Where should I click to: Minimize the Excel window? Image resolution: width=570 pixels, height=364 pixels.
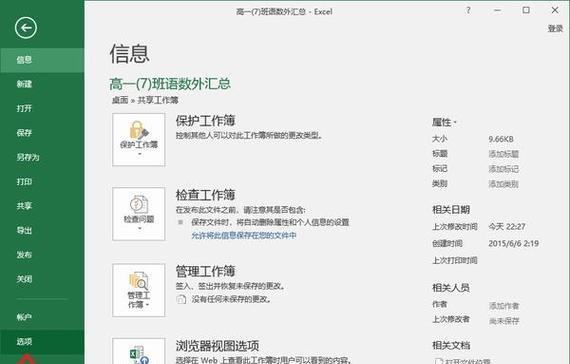[x=498, y=11]
